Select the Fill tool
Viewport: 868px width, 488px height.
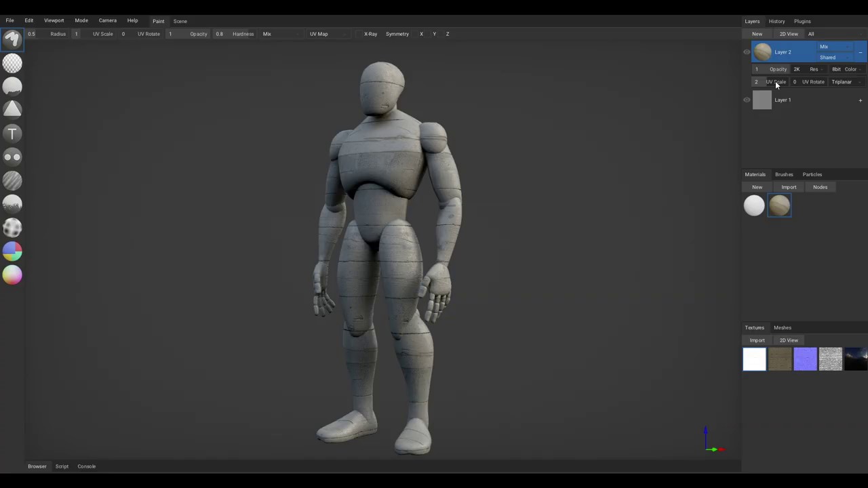coord(12,86)
